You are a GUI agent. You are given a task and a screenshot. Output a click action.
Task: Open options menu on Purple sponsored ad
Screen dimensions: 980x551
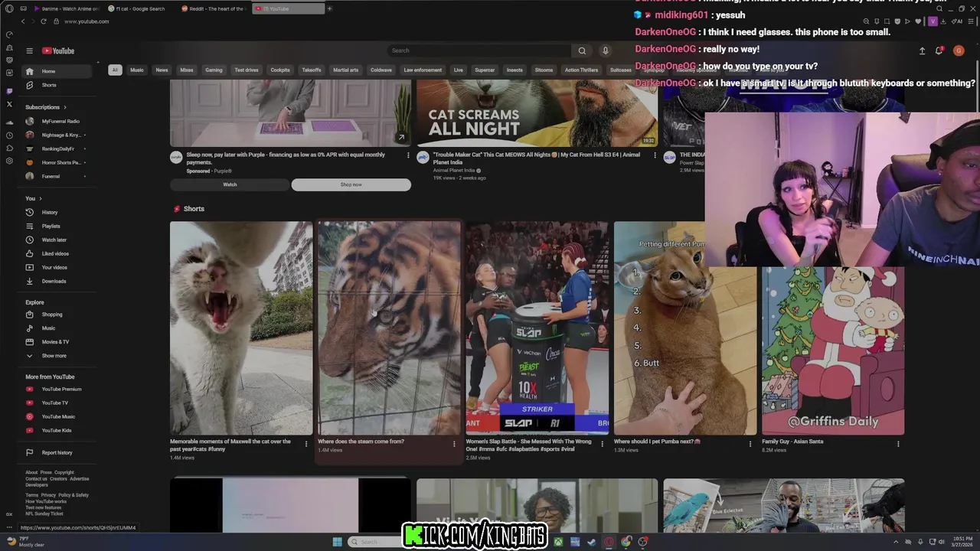(x=408, y=155)
